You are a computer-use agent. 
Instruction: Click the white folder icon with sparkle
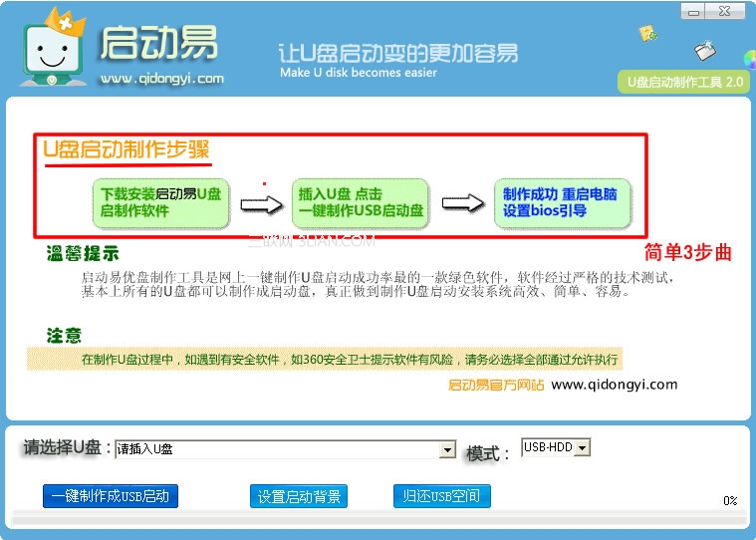(x=705, y=50)
